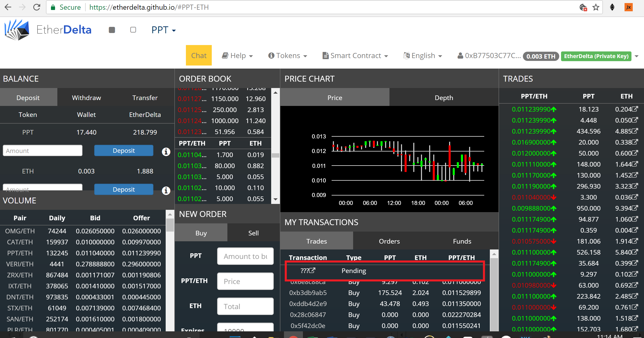Open external link for 148.000 PPT trade
Viewport: 644px width, 338px height.
(x=635, y=164)
